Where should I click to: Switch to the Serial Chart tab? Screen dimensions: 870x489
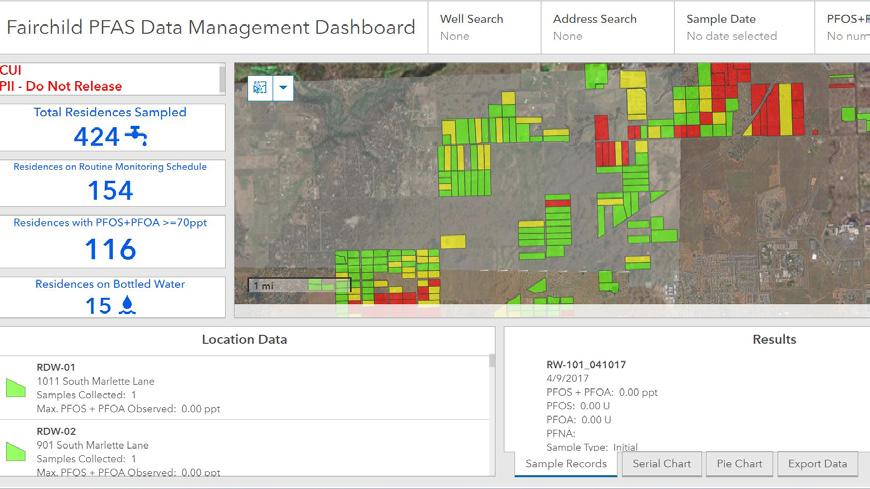click(661, 464)
